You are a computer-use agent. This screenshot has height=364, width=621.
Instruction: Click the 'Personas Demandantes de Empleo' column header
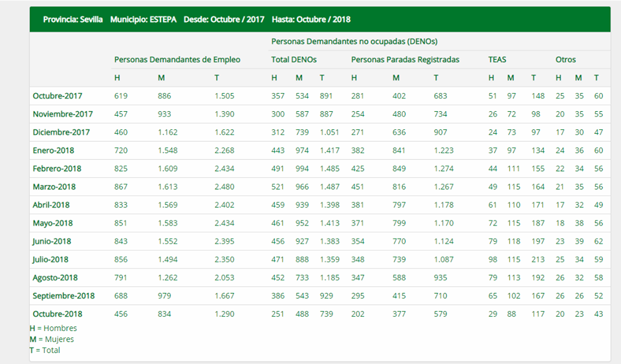pos(177,59)
